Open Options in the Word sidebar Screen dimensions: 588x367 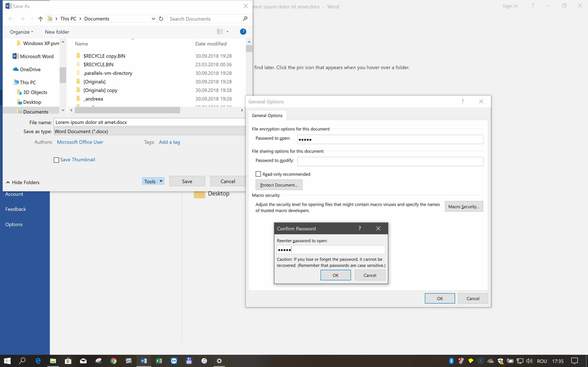click(14, 224)
